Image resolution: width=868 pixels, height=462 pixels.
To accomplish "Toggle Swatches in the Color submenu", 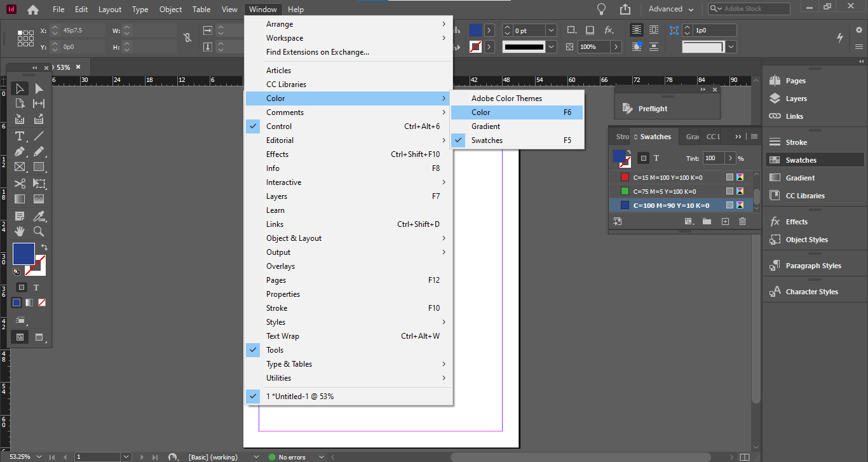I will [x=487, y=140].
